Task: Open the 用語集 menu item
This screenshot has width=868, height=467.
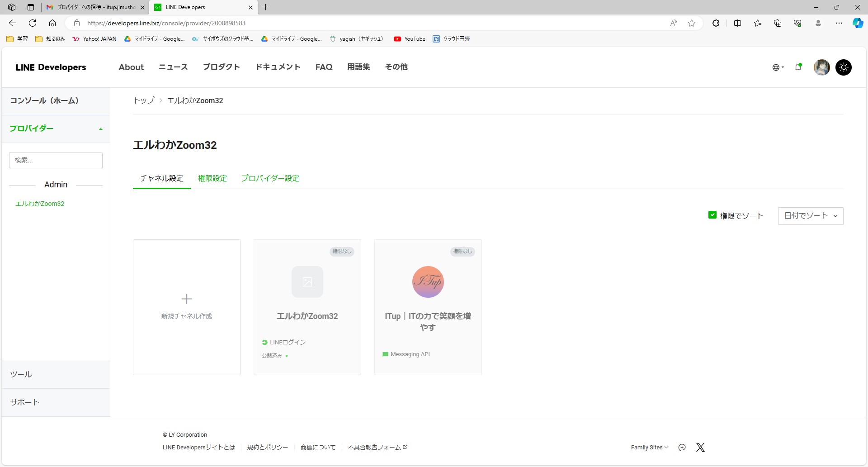Action: coord(359,67)
